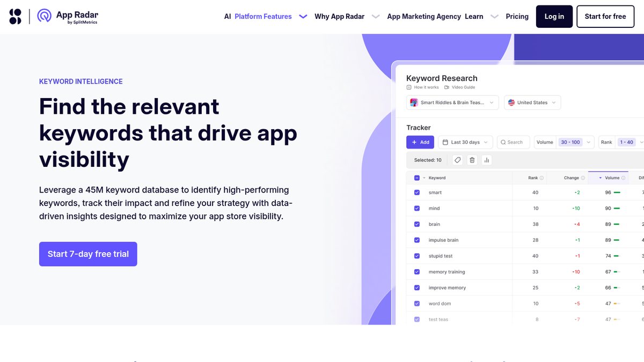Uncheck the 'mind' keyword checkbox
This screenshot has width=644, height=362.
(417, 209)
